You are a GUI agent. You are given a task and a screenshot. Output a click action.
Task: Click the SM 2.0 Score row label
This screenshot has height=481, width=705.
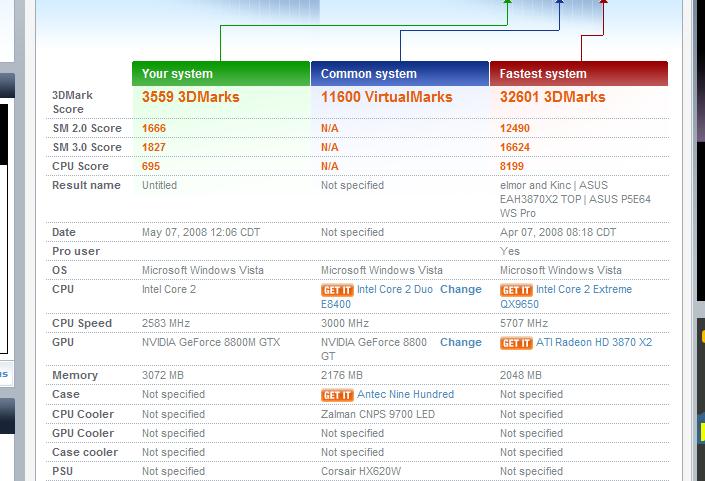(87, 128)
